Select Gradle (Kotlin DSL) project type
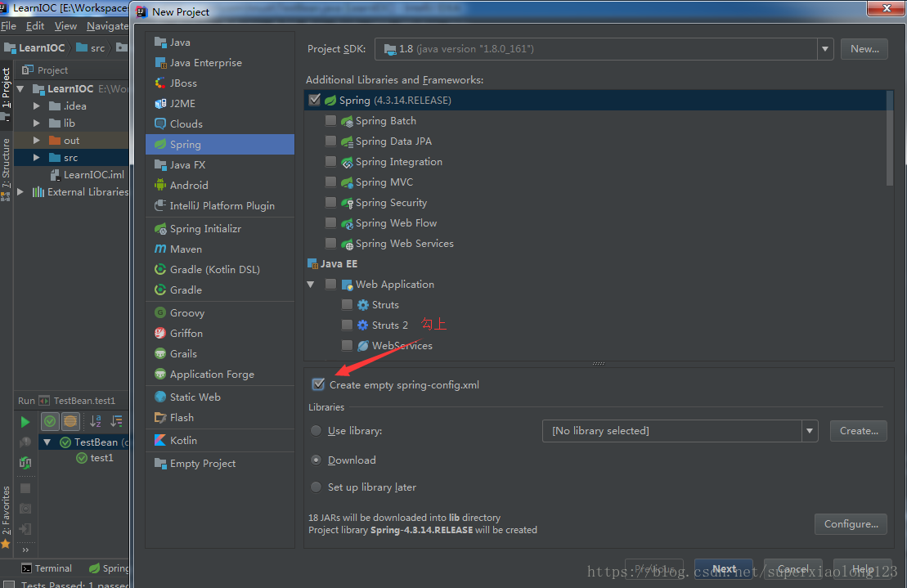The width and height of the screenshot is (907, 588). click(220, 269)
